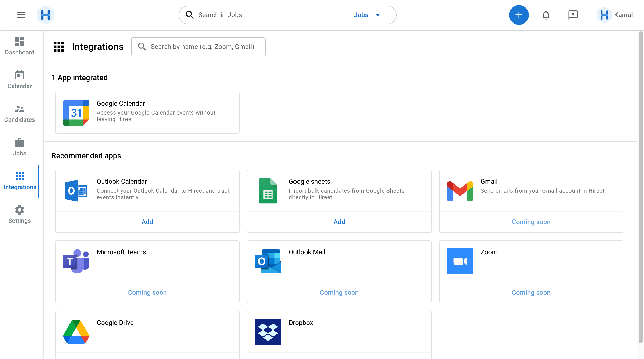Click the Outlook Calendar card title
This screenshot has width=644, height=359.
pos(122,182)
